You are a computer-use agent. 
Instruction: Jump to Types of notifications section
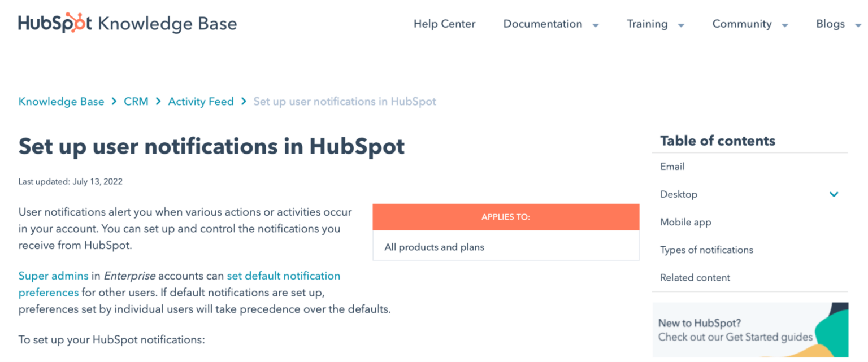706,250
